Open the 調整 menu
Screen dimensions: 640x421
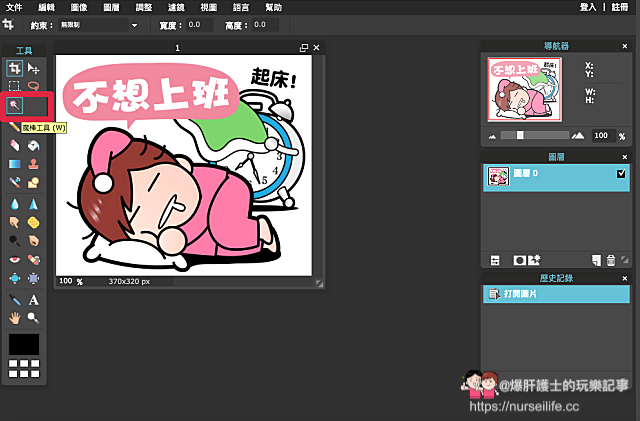pyautogui.click(x=144, y=7)
